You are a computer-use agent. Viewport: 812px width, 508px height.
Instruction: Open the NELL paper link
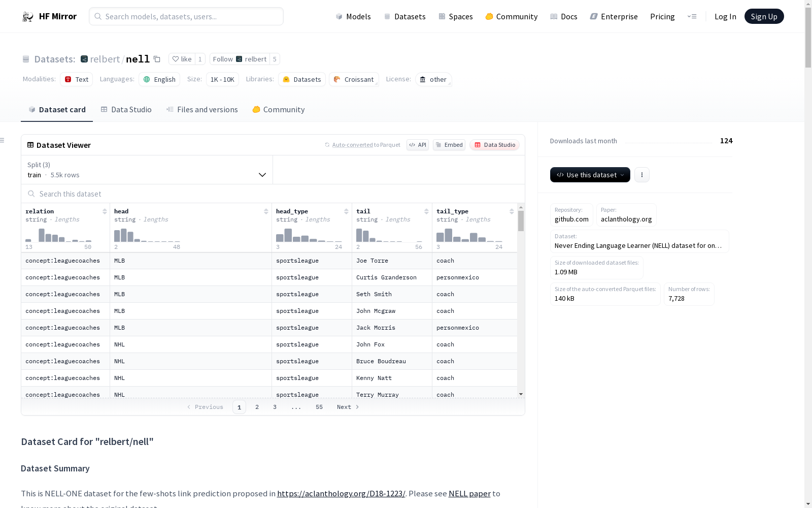pyautogui.click(x=469, y=493)
